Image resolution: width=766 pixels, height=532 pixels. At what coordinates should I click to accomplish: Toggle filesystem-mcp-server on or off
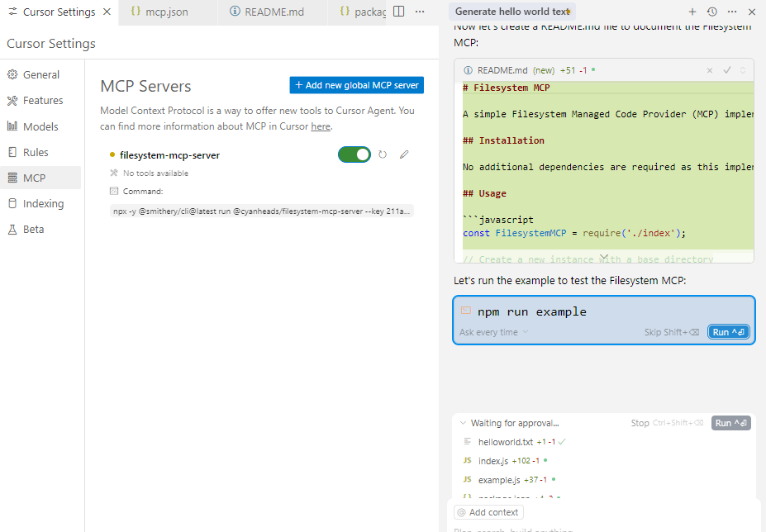354,154
